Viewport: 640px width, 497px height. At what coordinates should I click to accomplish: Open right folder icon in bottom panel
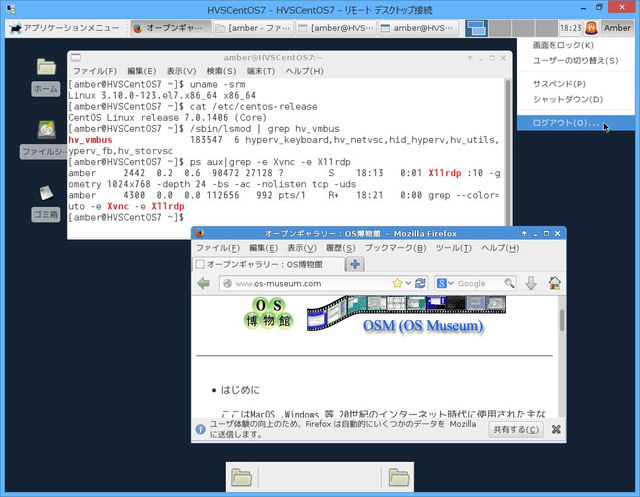[x=399, y=477]
